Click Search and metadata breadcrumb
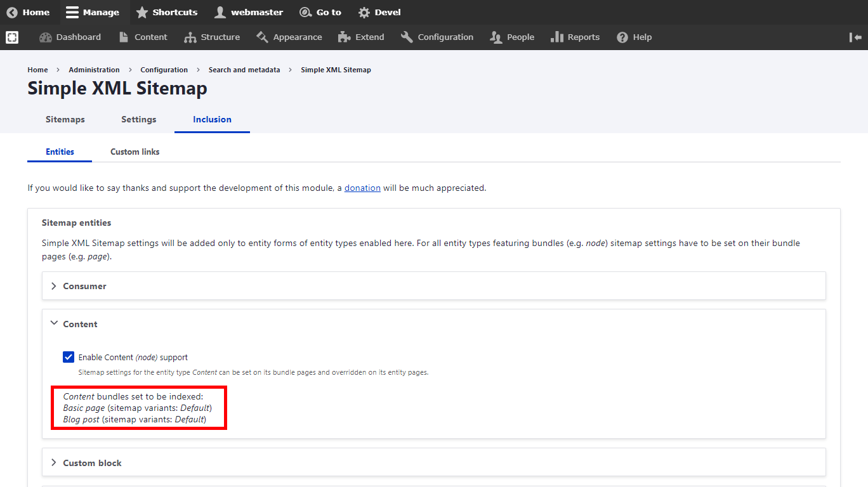The height and width of the screenshot is (487, 868). [x=244, y=70]
